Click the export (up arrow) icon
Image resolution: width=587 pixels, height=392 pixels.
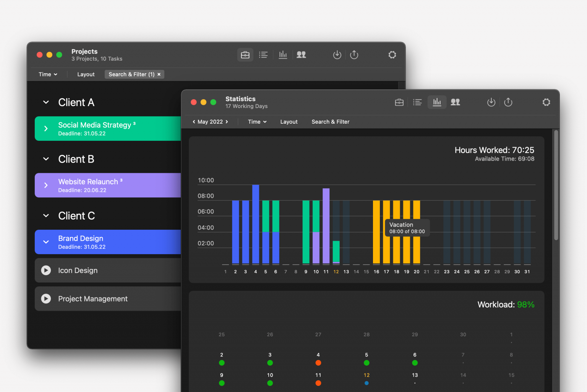[x=354, y=55]
